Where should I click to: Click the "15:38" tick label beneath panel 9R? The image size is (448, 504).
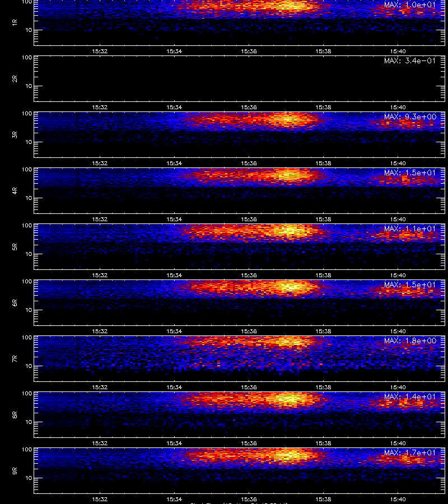pyautogui.click(x=323, y=499)
